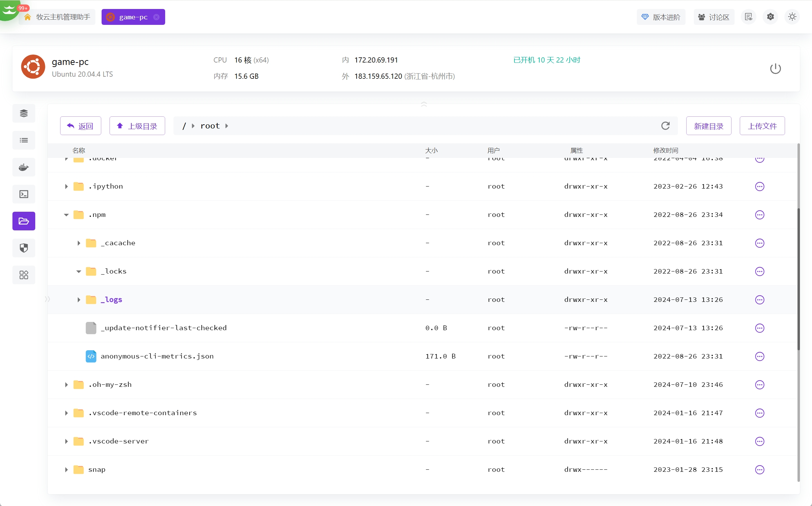Refresh the directory listing

(x=665, y=126)
